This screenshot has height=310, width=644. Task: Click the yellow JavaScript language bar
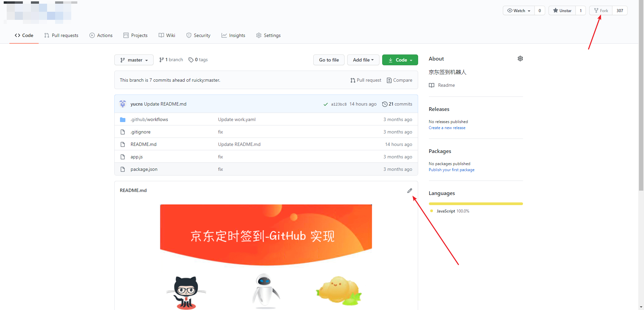tap(476, 203)
